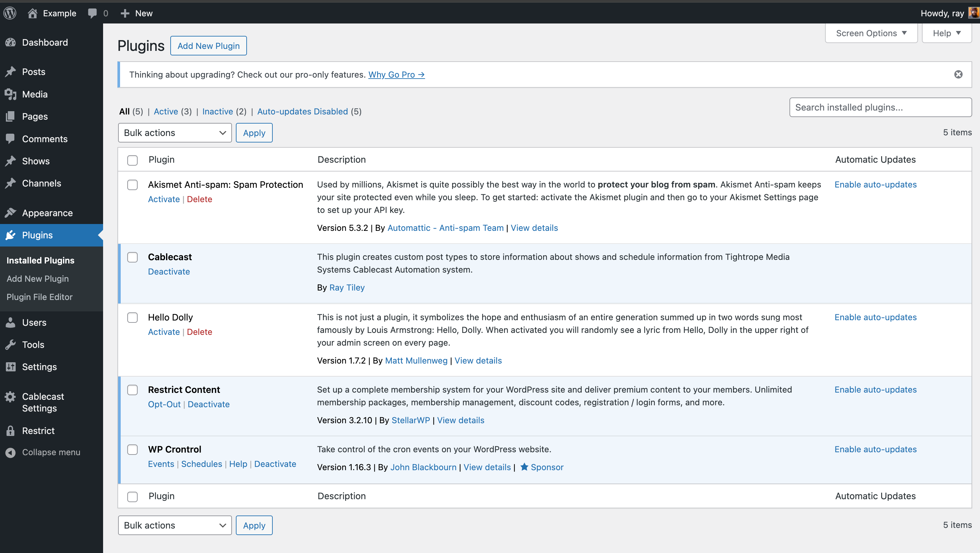This screenshot has height=553, width=980.
Task: Open Plugin File Editor submenu item
Action: tap(39, 297)
